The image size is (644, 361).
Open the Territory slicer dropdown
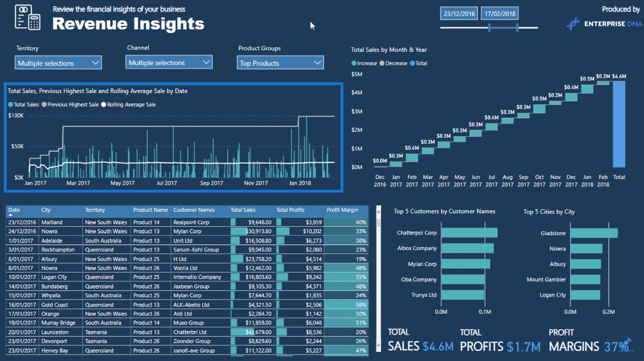coord(58,63)
